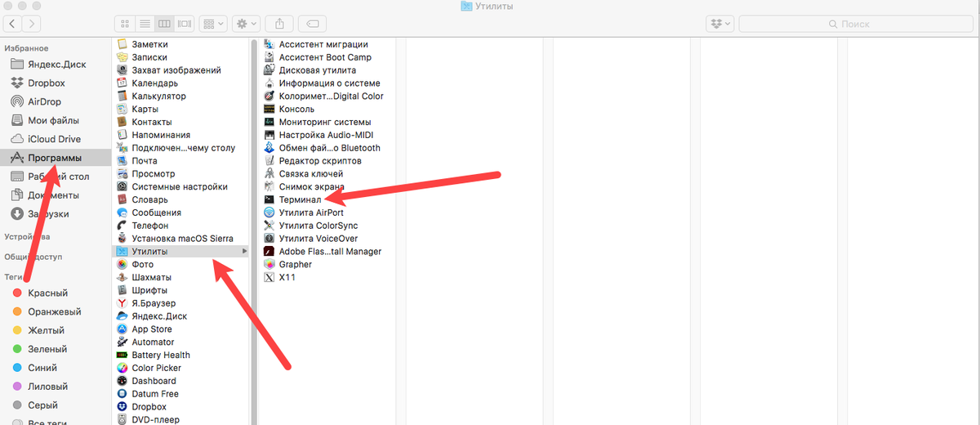Viewport: 980px width, 425px height.
Task: Switch to column view mode
Action: [x=165, y=25]
